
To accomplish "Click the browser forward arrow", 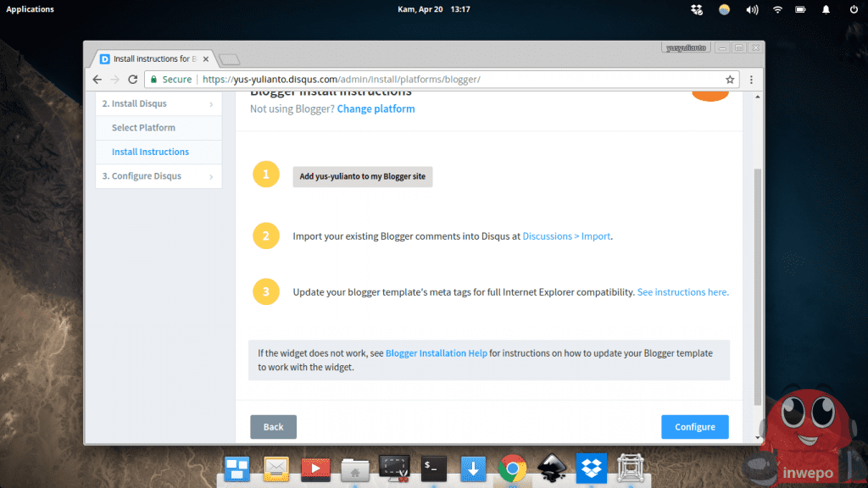I will [x=114, y=79].
